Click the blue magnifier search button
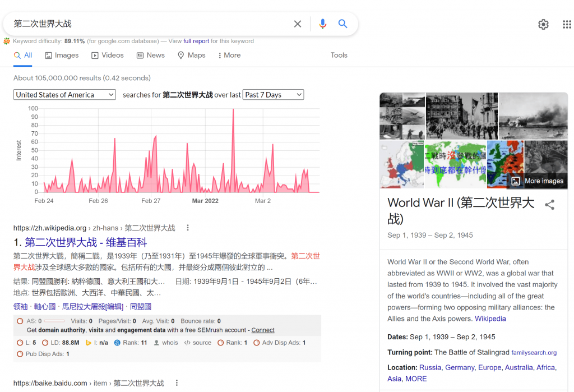Image resolution: width=574 pixels, height=392 pixels. point(342,24)
